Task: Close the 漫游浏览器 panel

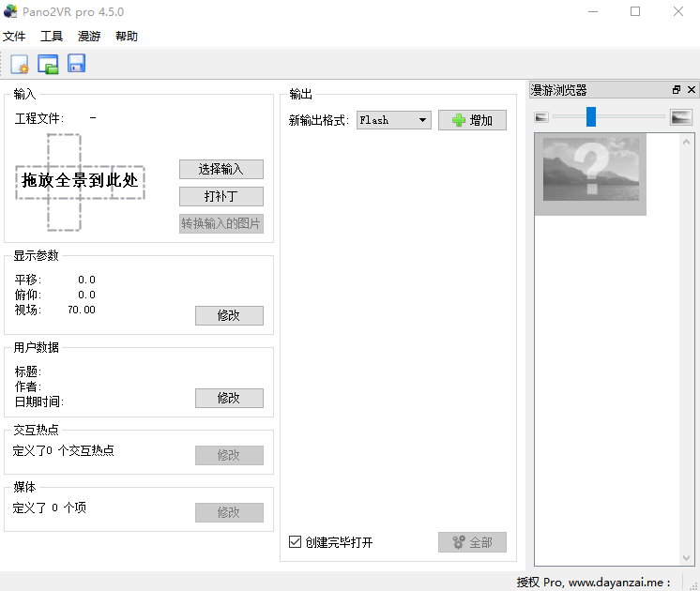Action: point(692,90)
